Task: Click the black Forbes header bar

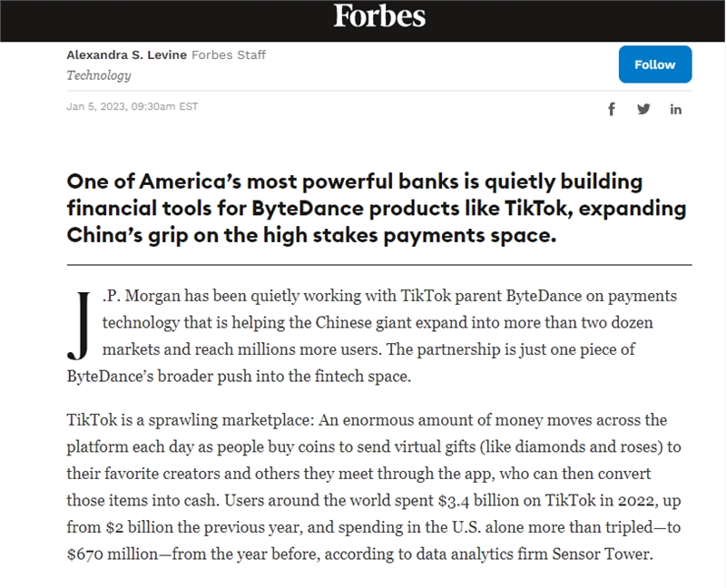Action: coord(363,21)
